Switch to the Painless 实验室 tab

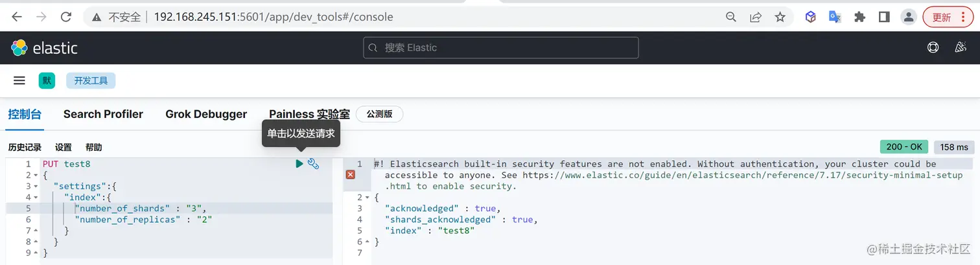(309, 114)
